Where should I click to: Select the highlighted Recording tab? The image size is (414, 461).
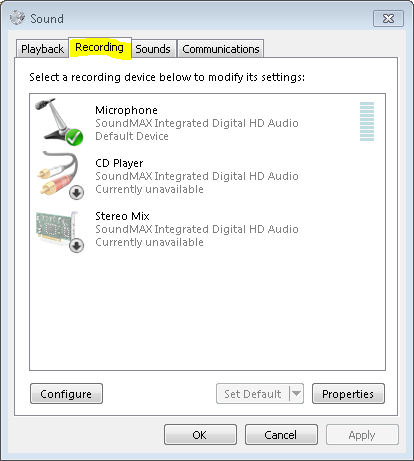[100, 48]
